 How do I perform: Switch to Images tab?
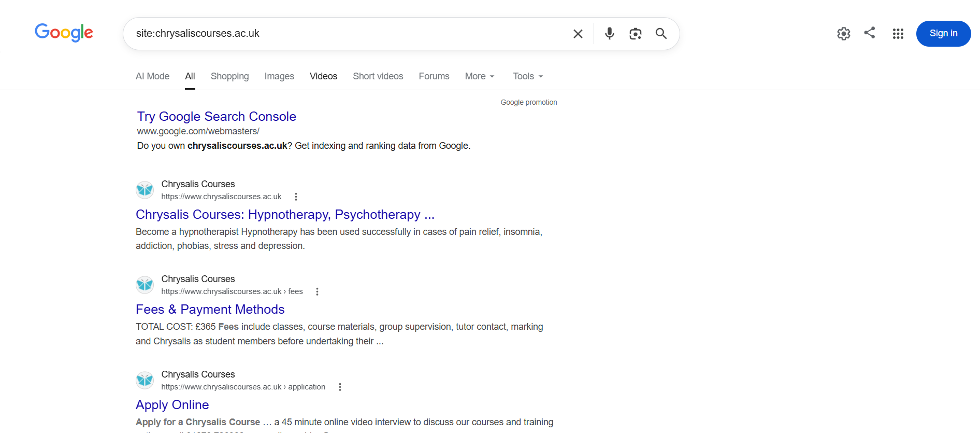[279, 76]
